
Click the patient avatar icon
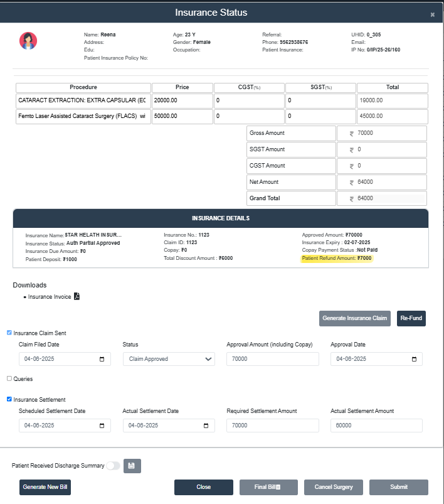coord(28,41)
